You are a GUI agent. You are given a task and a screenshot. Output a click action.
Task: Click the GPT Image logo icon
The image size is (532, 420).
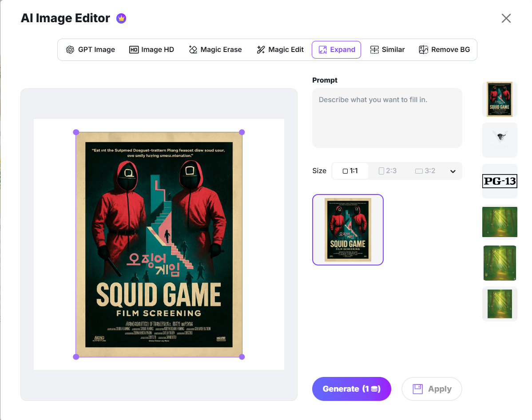point(70,50)
